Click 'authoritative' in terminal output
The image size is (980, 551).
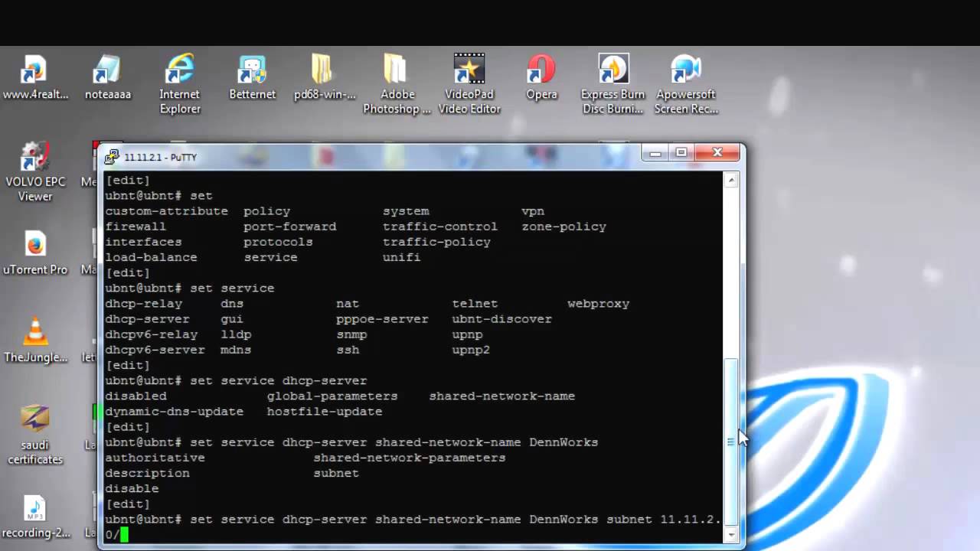point(155,458)
